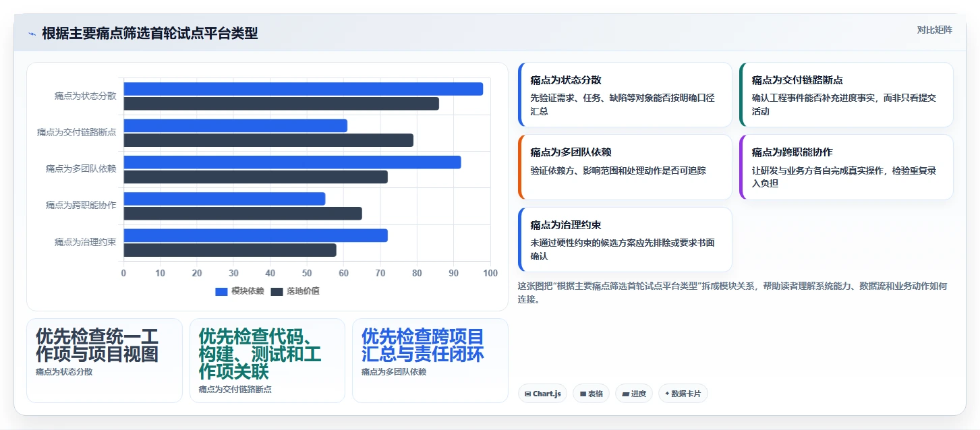Viewport: 980px width, 430px height.
Task: Click the dark bar for 痛点为交付链路断点
Action: (268, 140)
